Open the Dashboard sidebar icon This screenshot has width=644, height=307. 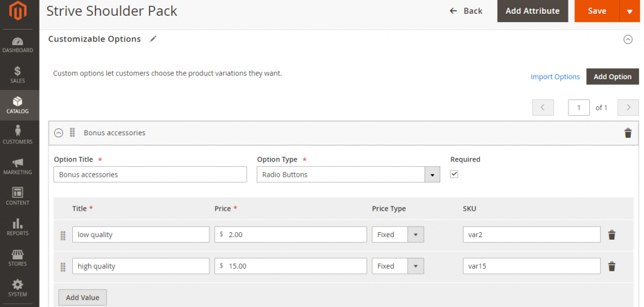[x=18, y=45]
